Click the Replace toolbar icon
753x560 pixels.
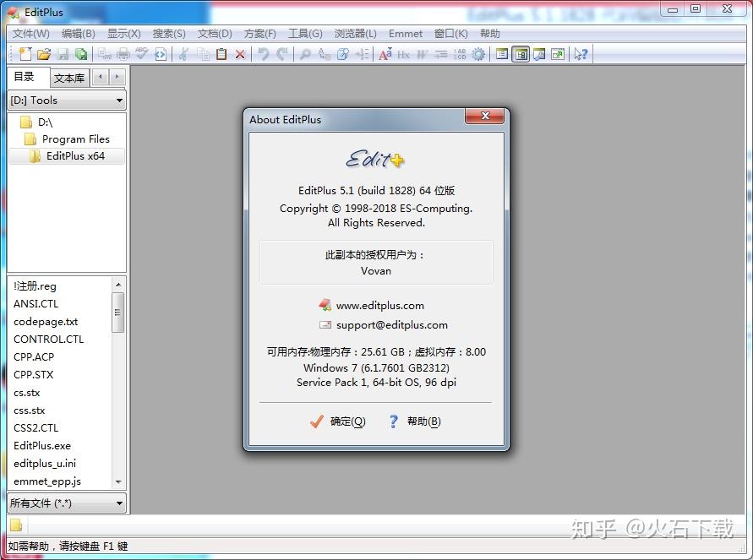(x=325, y=54)
